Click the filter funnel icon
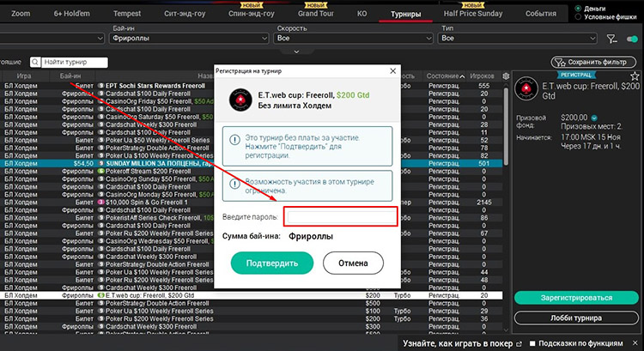Image resolution: width=644 pixels, height=351 pixels. [612, 39]
